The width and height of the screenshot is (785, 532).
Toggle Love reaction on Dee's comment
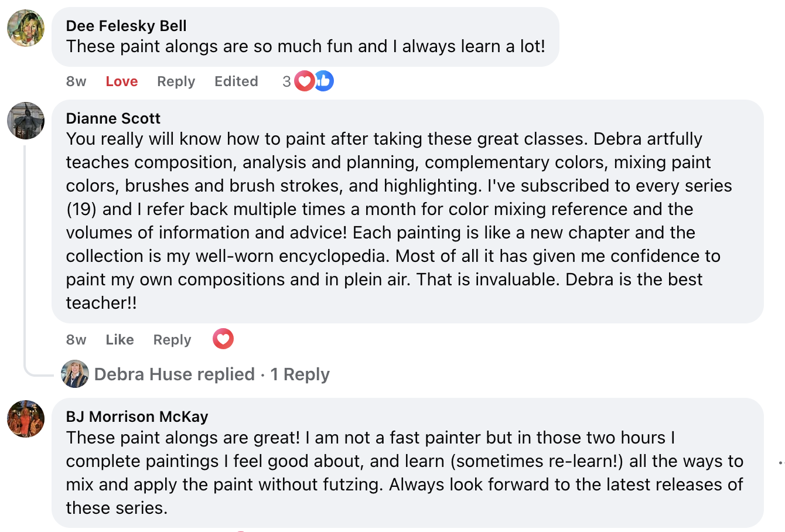pos(122,81)
